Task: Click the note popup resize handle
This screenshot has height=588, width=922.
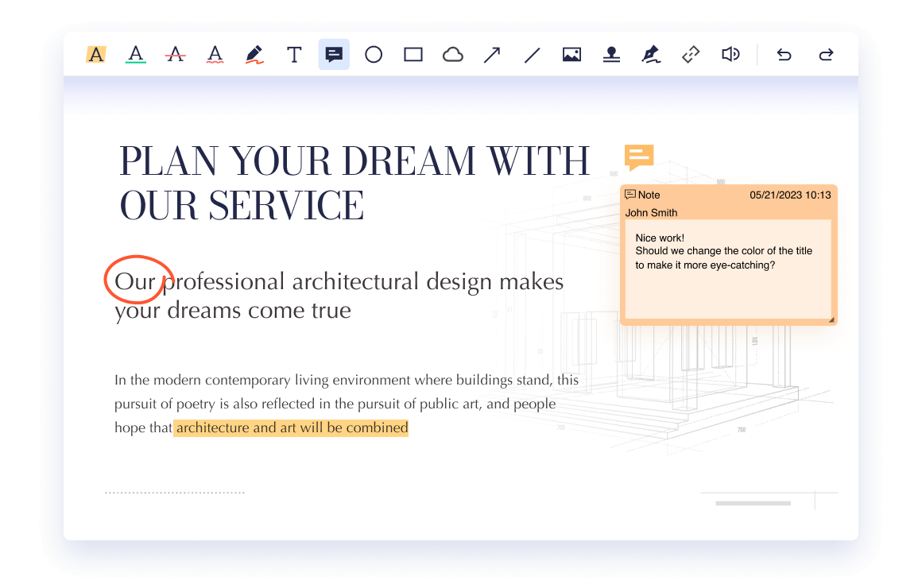Action: [x=831, y=320]
